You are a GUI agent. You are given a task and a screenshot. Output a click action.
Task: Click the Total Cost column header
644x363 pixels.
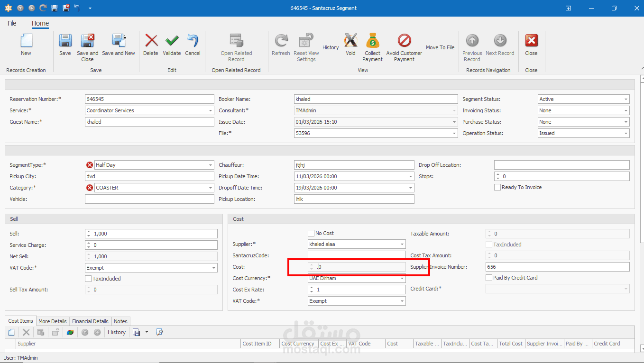point(511,344)
